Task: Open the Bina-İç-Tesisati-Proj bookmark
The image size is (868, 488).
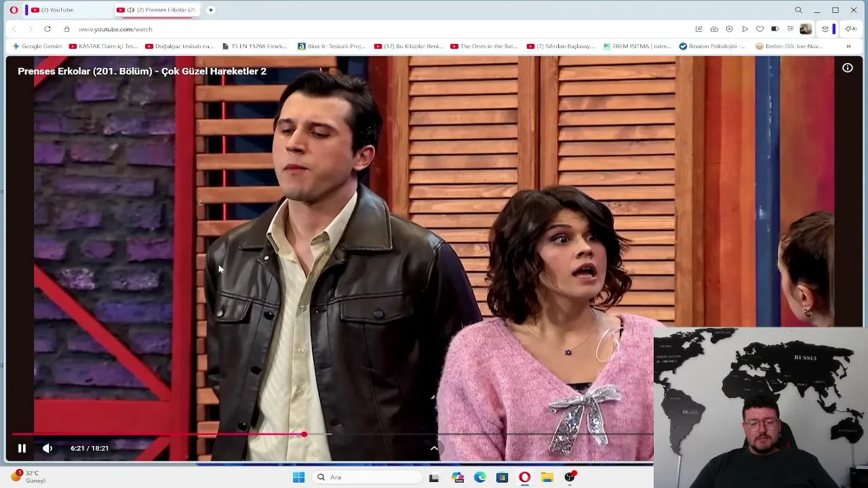Action: [332, 46]
